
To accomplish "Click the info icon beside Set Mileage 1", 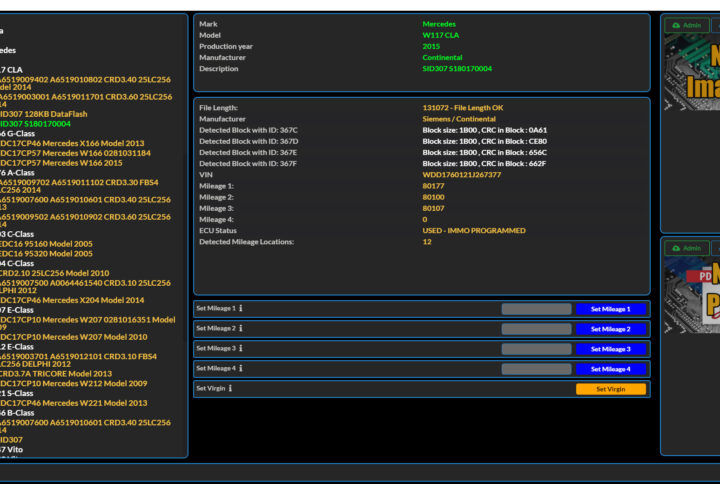I will coord(241,309).
